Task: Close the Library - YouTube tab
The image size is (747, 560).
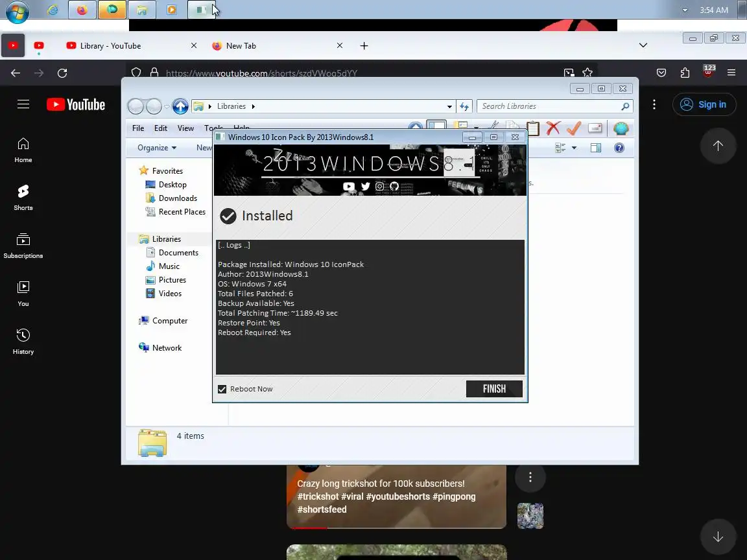Action: [x=193, y=45]
